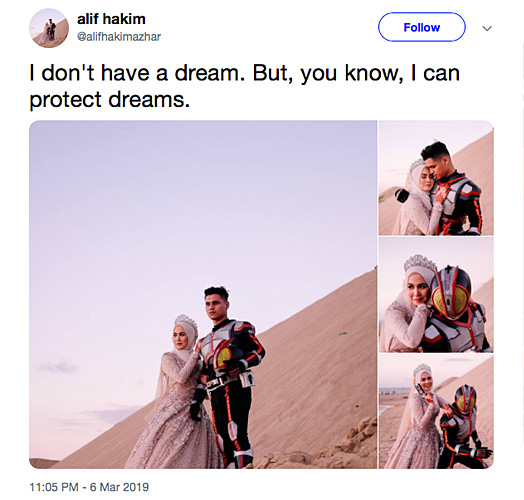The image size is (524, 500).
Task: Open the alif hakim display name link
Action: pyautogui.click(x=111, y=19)
